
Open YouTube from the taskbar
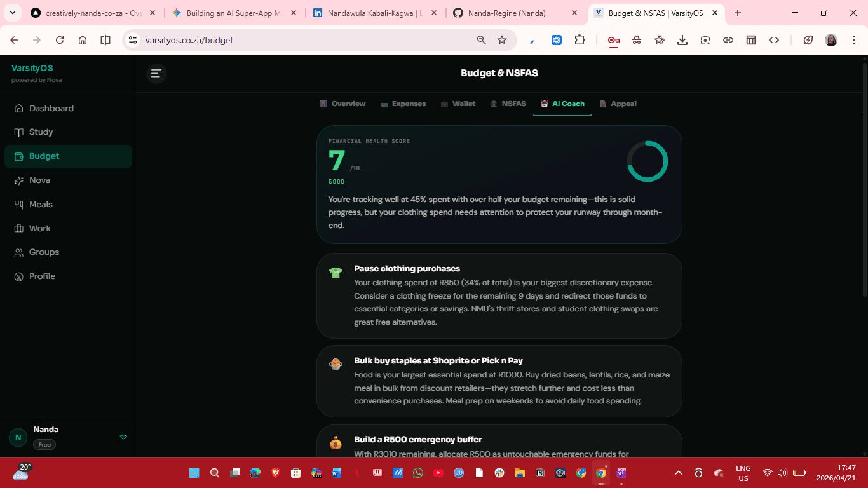438,473
